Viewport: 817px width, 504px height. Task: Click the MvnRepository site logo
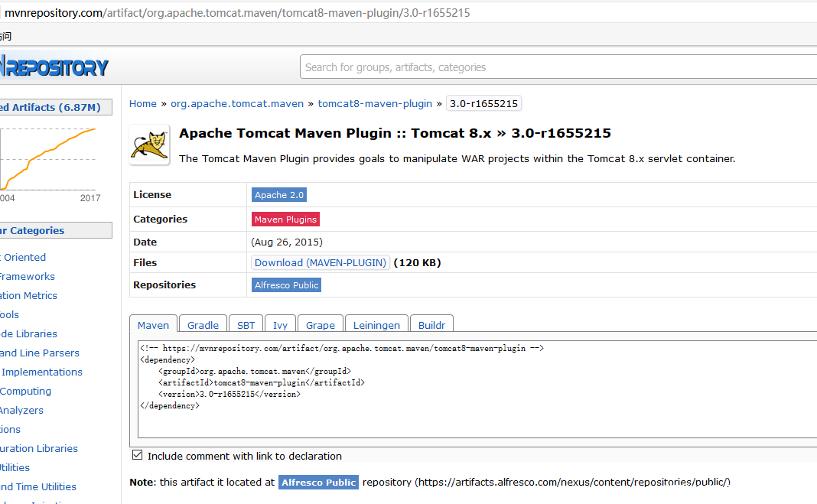click(x=52, y=66)
